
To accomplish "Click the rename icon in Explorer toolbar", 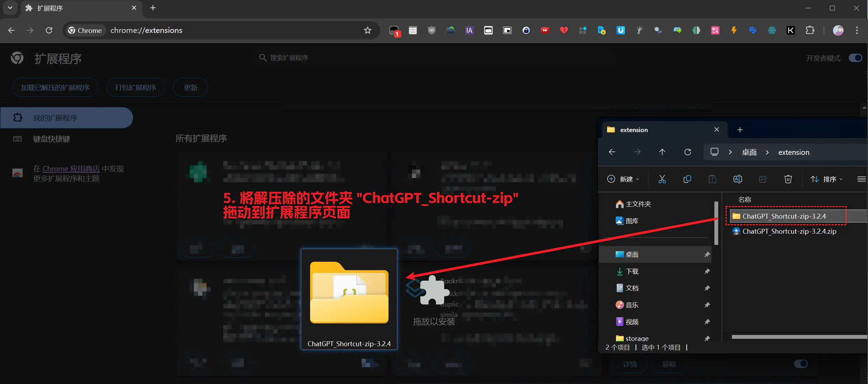I will click(737, 179).
